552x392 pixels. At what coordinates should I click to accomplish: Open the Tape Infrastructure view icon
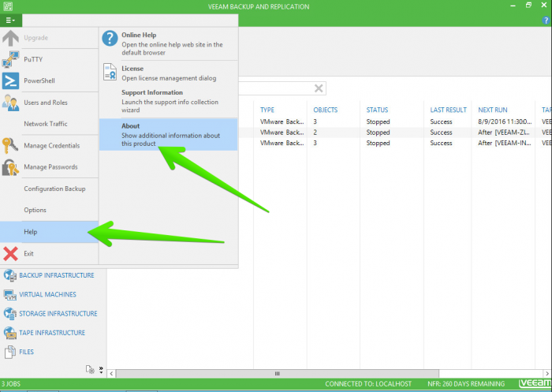pyautogui.click(x=9, y=333)
